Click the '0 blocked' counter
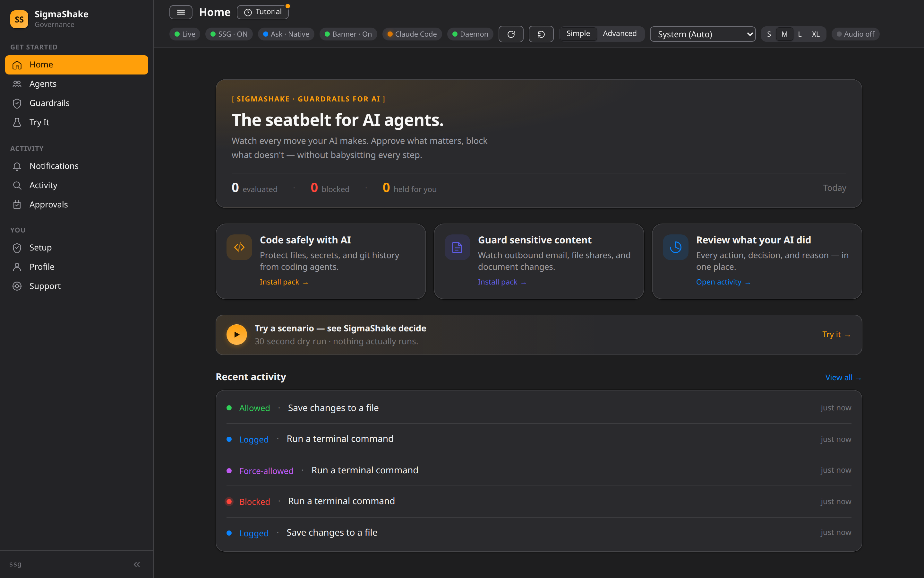 (x=330, y=188)
